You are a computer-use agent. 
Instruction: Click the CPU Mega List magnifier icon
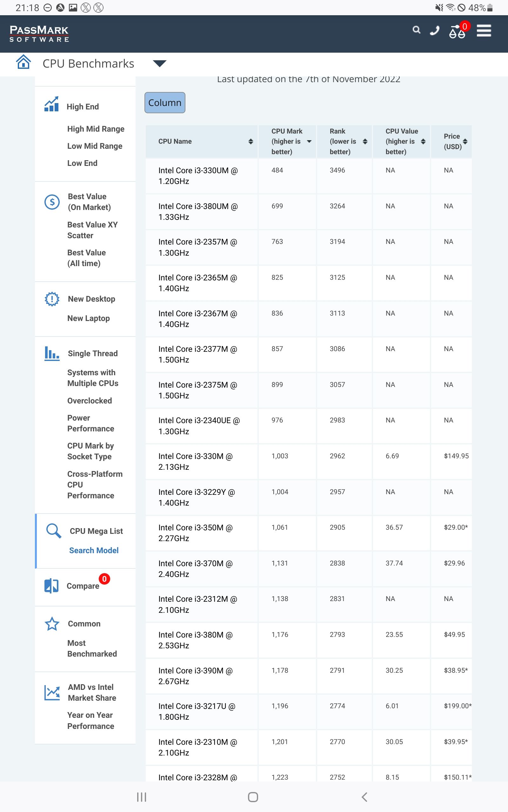coord(54,531)
